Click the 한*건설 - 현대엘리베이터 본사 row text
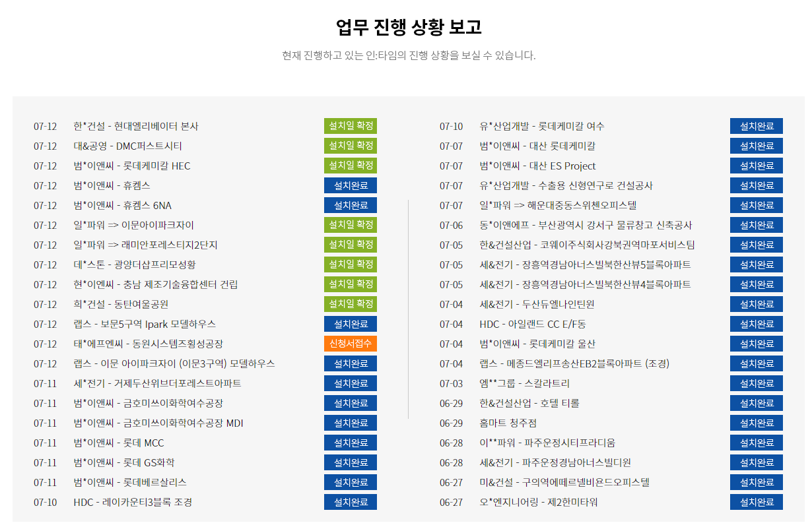The width and height of the screenshot is (812, 527). click(x=136, y=126)
